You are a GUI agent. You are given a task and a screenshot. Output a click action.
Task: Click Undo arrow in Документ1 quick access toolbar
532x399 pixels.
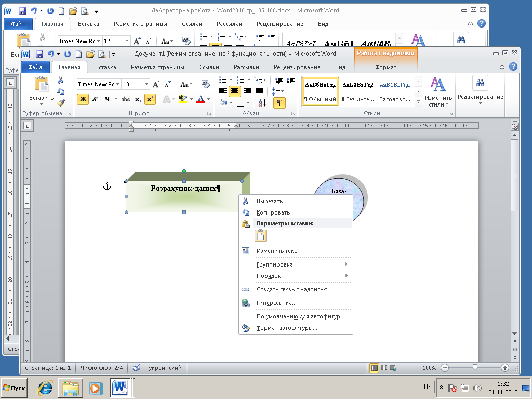[51, 54]
